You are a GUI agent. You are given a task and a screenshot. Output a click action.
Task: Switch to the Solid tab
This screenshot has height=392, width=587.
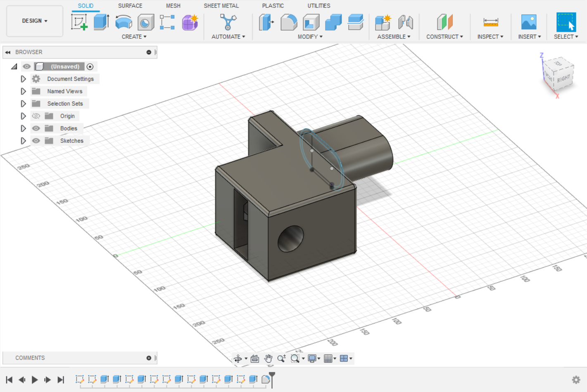(x=86, y=6)
